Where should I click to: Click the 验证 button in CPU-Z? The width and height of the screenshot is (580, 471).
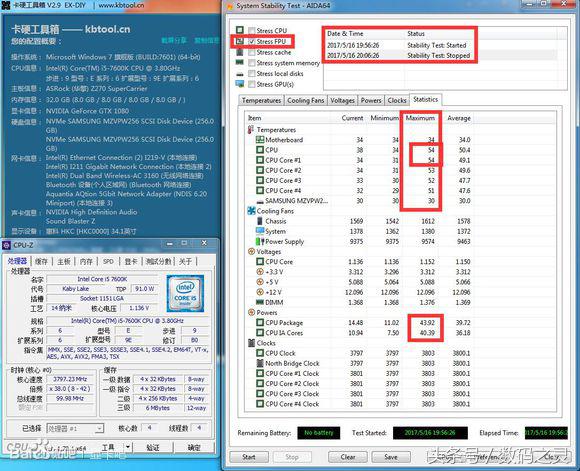click(x=153, y=447)
